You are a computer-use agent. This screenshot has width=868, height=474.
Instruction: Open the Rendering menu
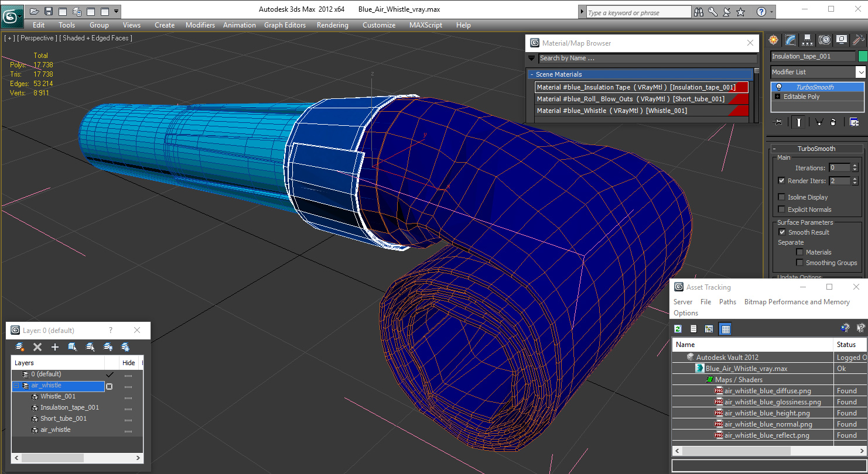[x=332, y=25]
